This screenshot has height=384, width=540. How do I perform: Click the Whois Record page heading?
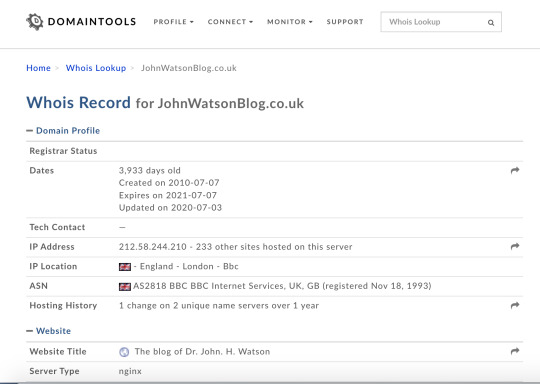coord(165,103)
